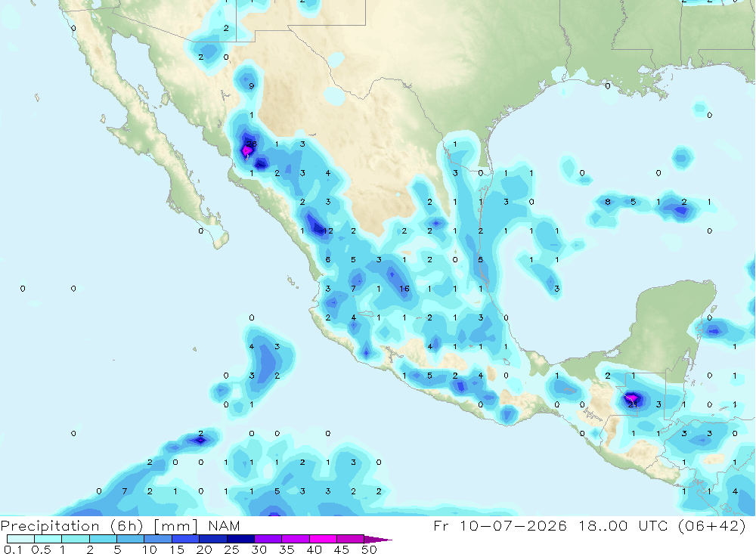Select legend color band between 45 and 50

tap(350, 539)
